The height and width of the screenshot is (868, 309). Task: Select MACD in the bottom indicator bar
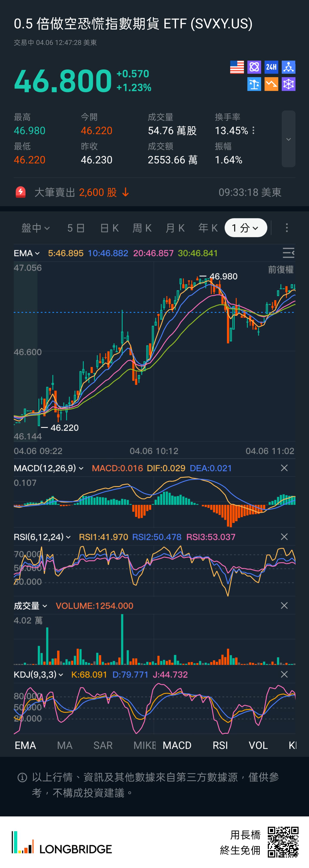pyautogui.click(x=177, y=745)
